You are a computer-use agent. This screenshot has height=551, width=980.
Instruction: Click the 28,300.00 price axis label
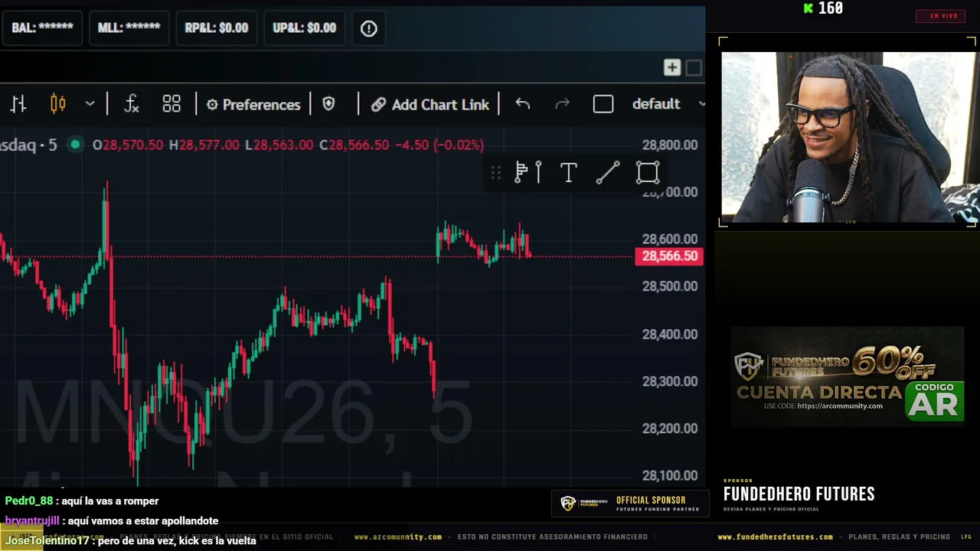point(670,381)
